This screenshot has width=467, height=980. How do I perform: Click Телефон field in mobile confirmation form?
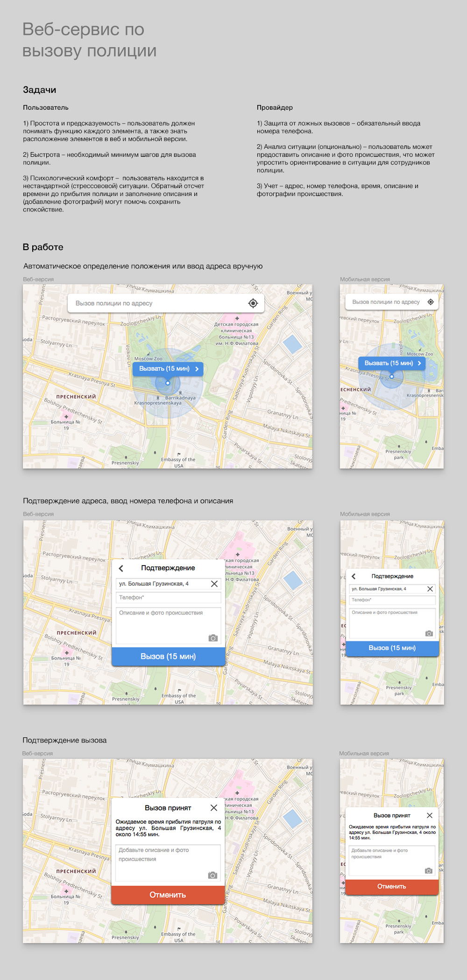point(392,600)
